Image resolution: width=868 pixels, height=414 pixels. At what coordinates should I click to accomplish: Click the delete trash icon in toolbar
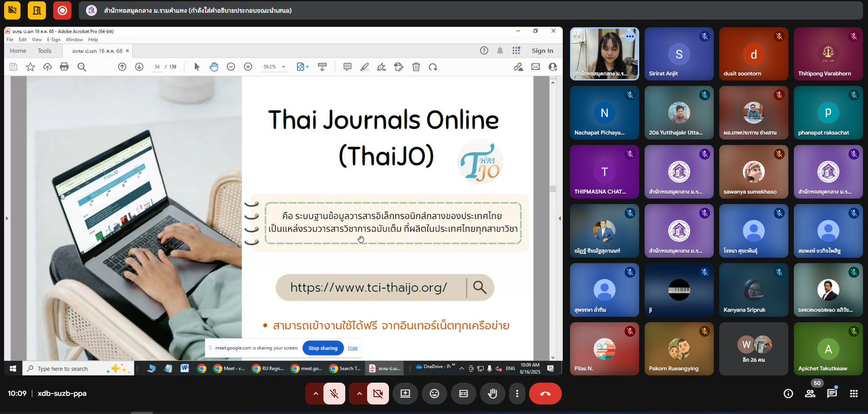[416, 67]
